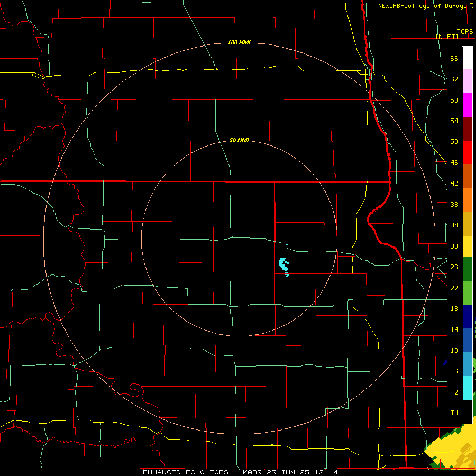
Task: Select the medium blue legend swatch
Action: [467, 340]
